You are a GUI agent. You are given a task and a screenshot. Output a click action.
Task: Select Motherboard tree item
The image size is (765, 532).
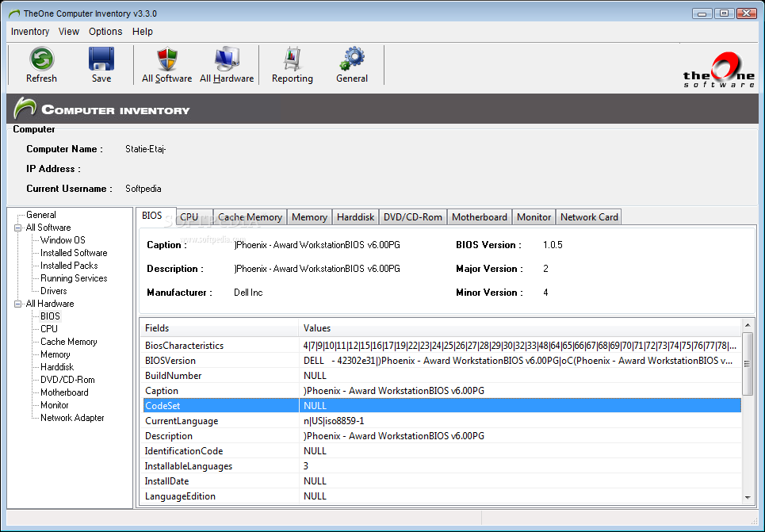coord(64,392)
